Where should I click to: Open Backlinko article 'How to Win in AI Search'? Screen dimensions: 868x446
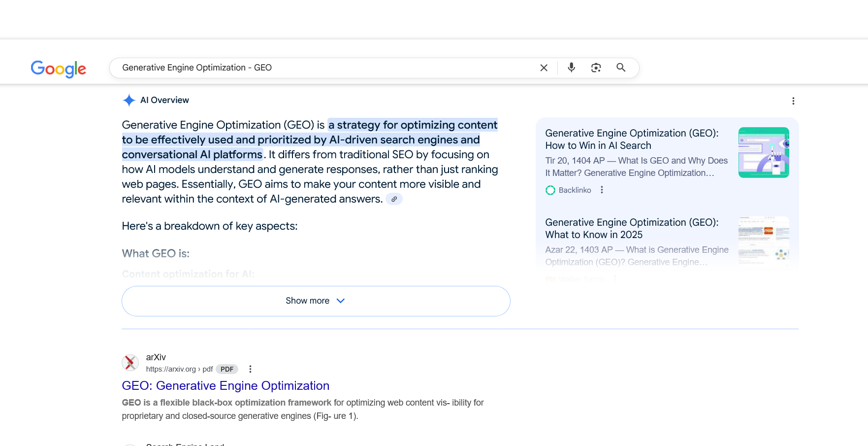632,139
